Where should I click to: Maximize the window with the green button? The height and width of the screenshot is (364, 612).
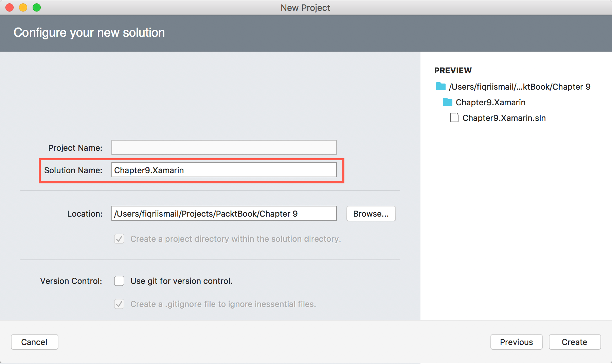coord(37,7)
